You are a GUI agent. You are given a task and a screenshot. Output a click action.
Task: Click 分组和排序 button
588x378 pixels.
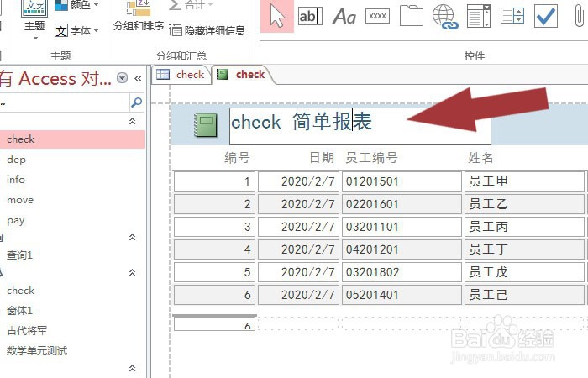coord(139,17)
